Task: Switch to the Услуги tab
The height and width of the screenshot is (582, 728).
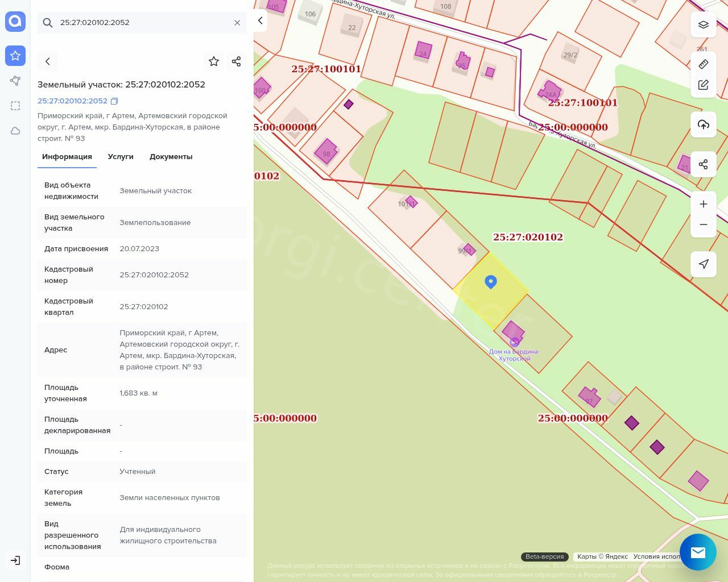Action: 121,157
